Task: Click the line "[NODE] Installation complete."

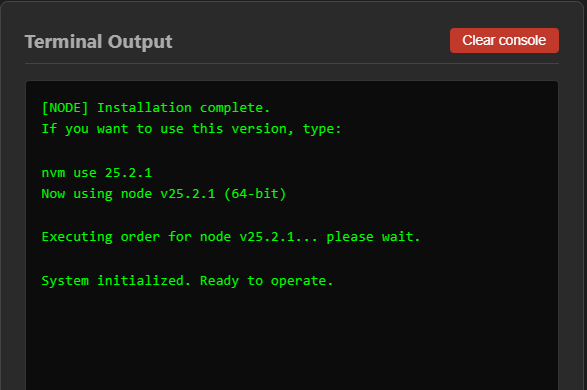Action: 155,108
